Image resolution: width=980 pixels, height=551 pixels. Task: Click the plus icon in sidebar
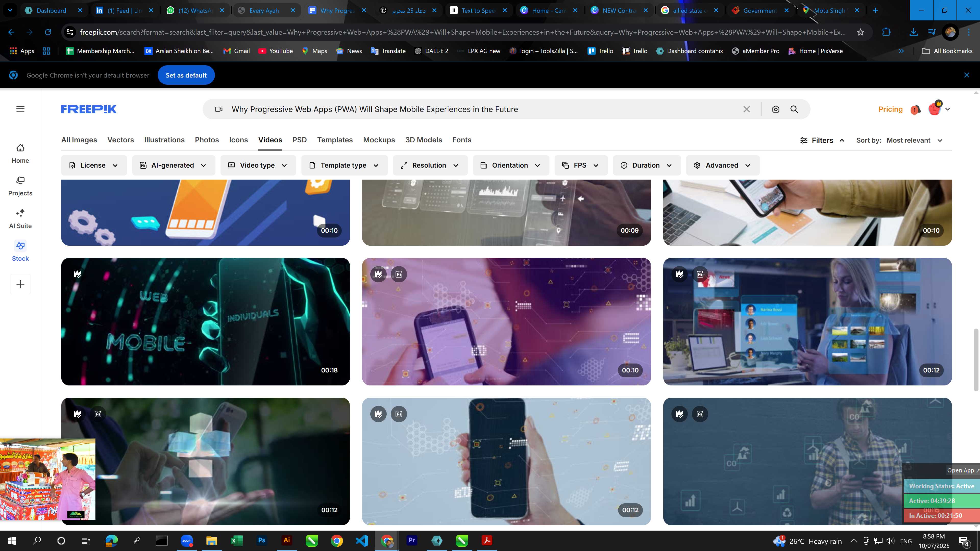click(20, 284)
